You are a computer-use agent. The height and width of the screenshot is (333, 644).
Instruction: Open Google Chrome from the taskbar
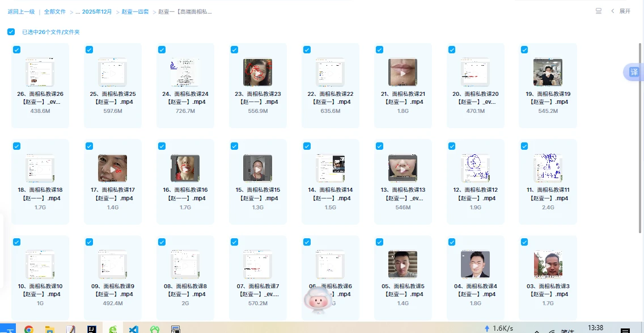pyautogui.click(x=28, y=329)
